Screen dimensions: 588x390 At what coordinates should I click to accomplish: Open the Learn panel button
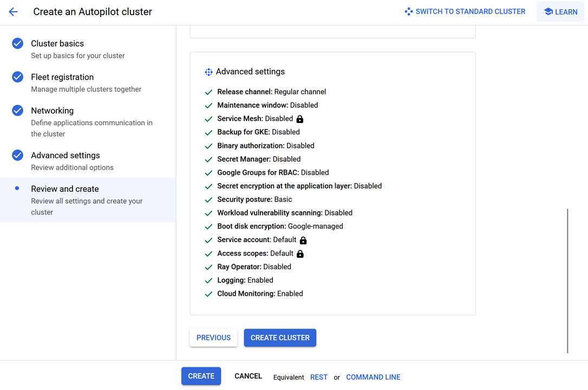[x=560, y=11]
